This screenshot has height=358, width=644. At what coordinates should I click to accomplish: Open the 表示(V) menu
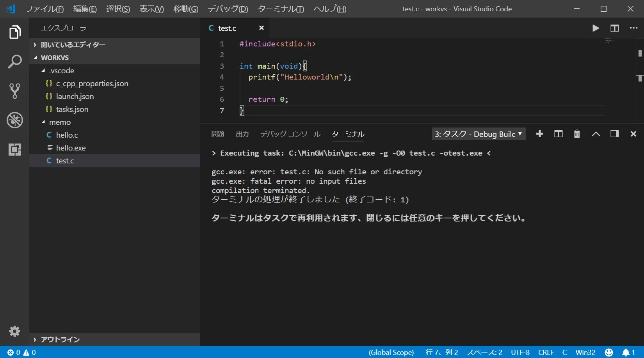[x=152, y=9]
